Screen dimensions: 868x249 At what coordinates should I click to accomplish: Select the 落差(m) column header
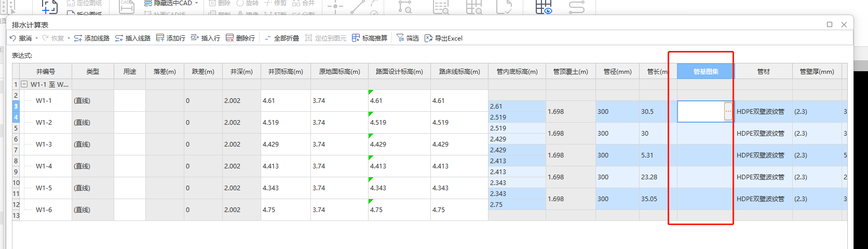click(x=165, y=71)
